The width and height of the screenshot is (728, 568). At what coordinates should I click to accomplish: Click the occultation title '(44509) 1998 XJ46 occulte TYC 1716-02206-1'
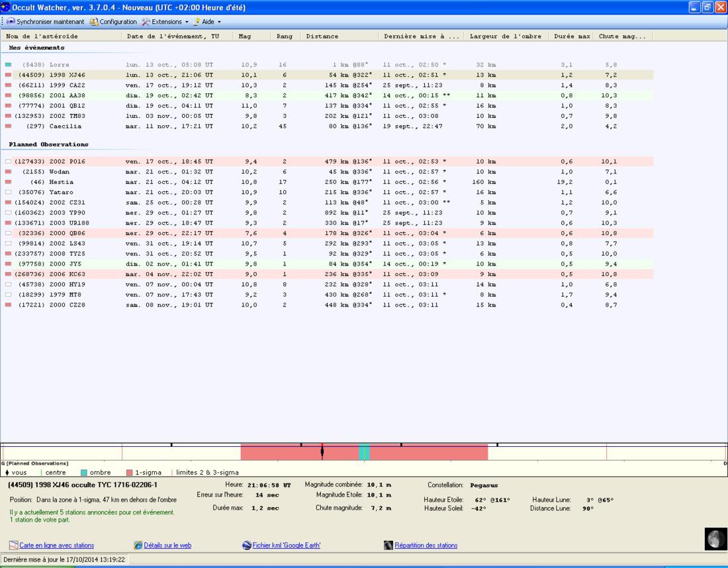[x=83, y=485]
